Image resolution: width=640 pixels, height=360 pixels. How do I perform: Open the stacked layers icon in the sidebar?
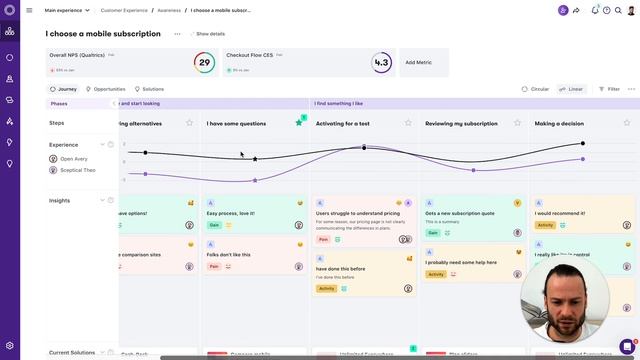(9, 100)
